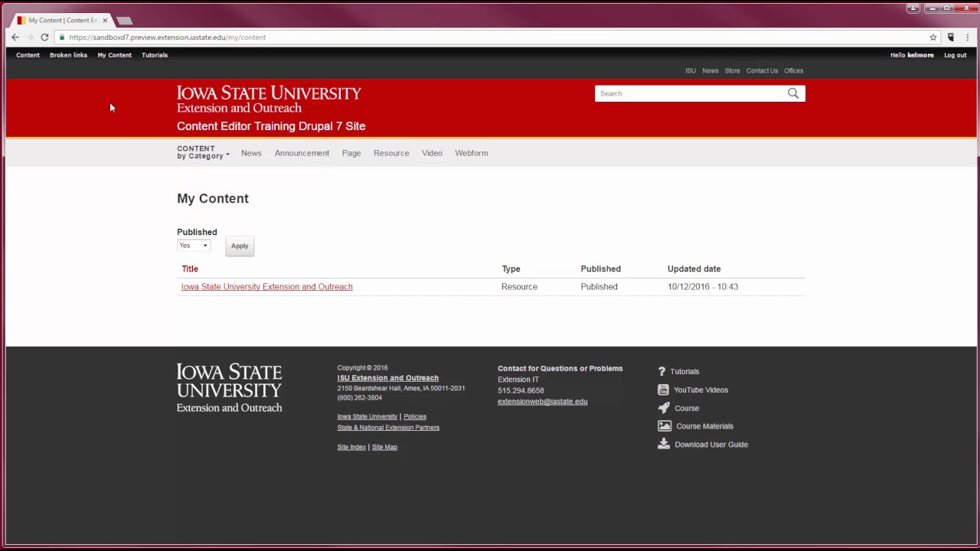Select Announcement in navigation bar

(x=302, y=153)
